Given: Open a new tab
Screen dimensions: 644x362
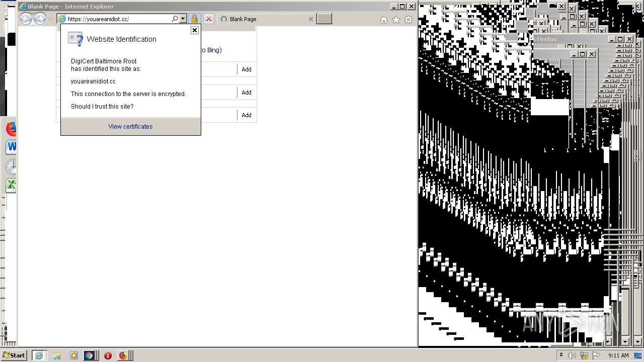Looking at the screenshot, I should 325,19.
